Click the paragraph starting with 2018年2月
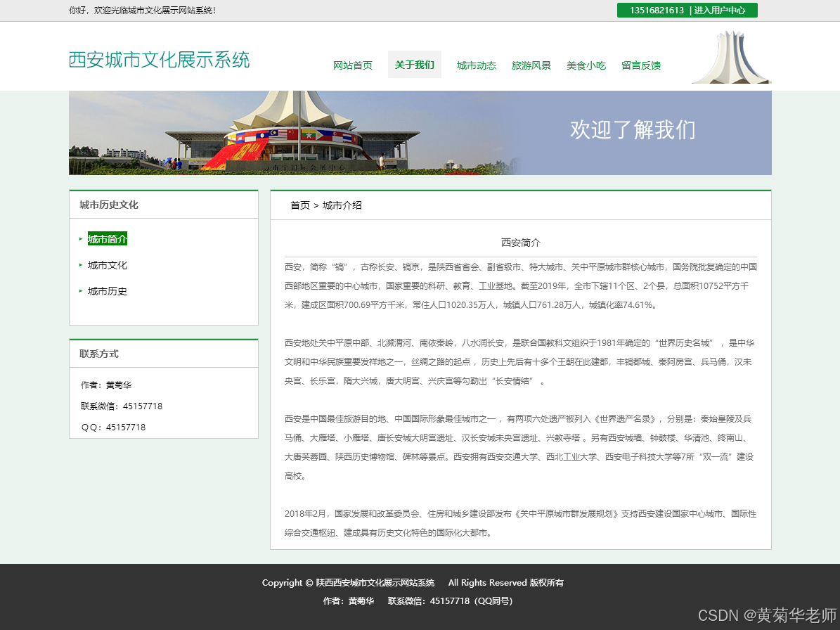This screenshot has width=840, height=630. pos(520,523)
